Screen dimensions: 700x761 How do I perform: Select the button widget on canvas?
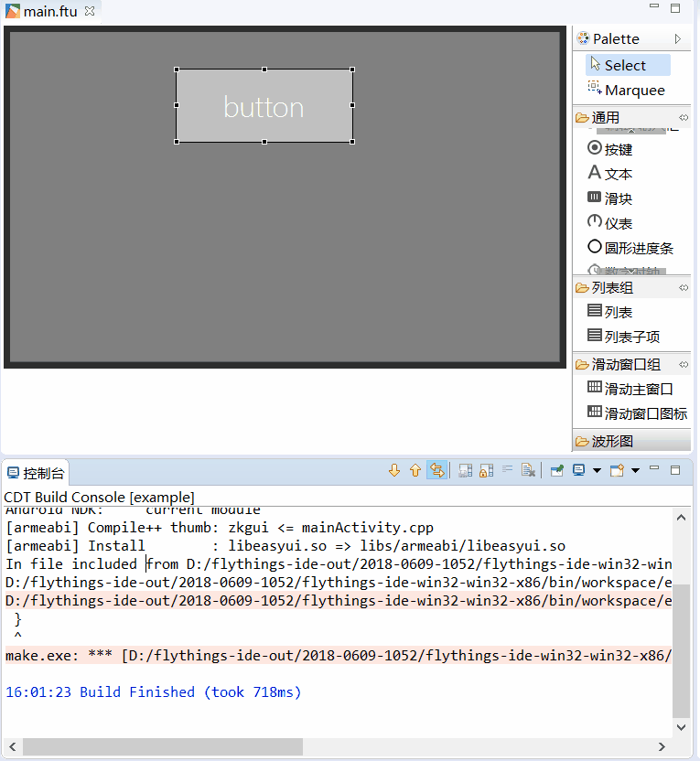click(264, 106)
